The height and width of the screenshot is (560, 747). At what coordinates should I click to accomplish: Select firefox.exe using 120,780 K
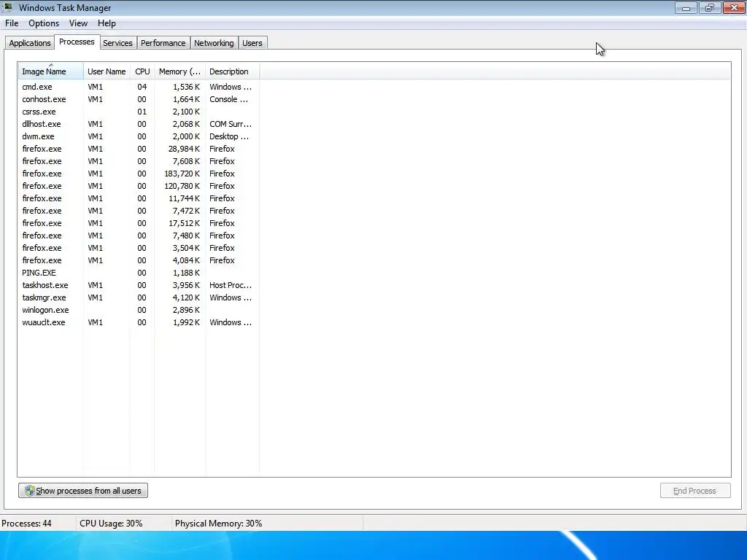click(138, 186)
